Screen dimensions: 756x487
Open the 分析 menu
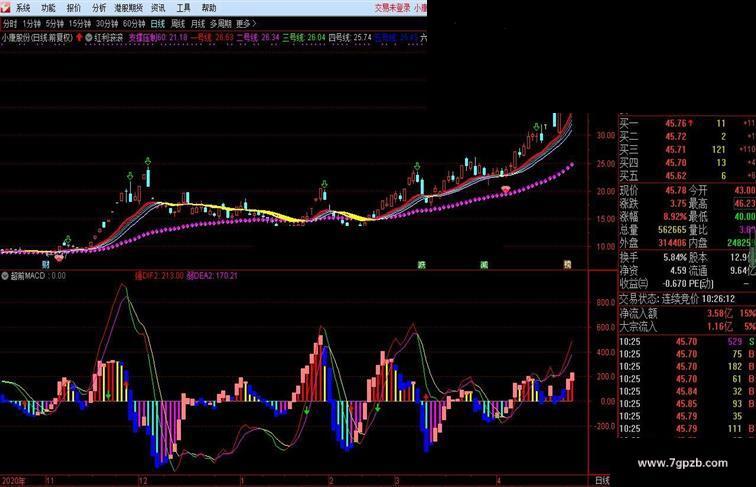(99, 8)
